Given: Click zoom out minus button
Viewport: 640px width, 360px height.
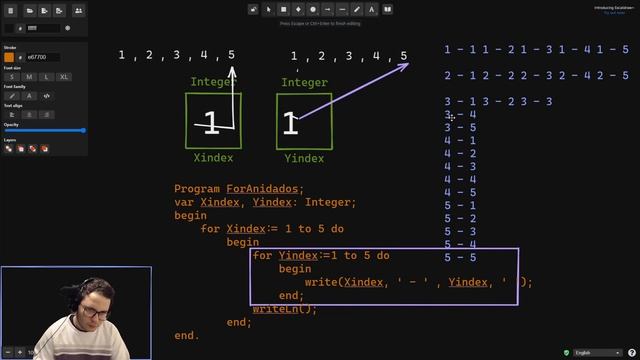Looking at the screenshot, I should [x=8, y=352].
